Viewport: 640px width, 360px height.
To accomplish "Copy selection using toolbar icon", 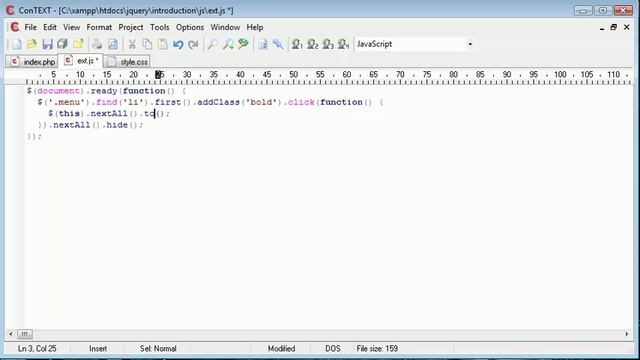I will tap(147, 44).
